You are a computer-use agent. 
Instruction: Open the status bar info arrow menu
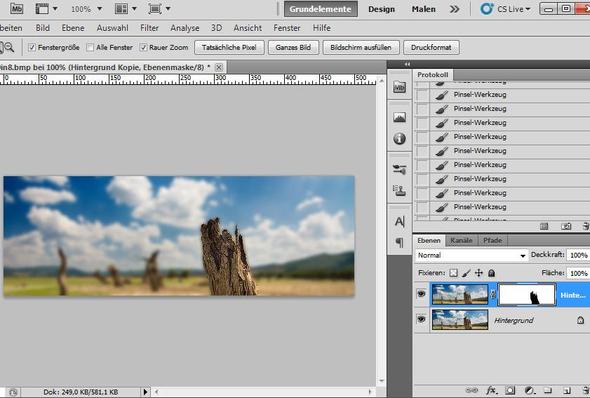(x=145, y=392)
